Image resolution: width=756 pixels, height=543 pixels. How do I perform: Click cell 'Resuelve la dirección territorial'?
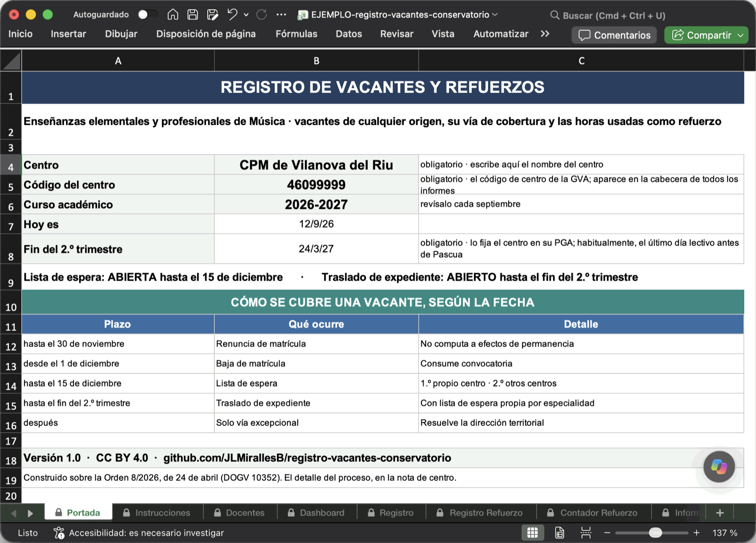581,422
